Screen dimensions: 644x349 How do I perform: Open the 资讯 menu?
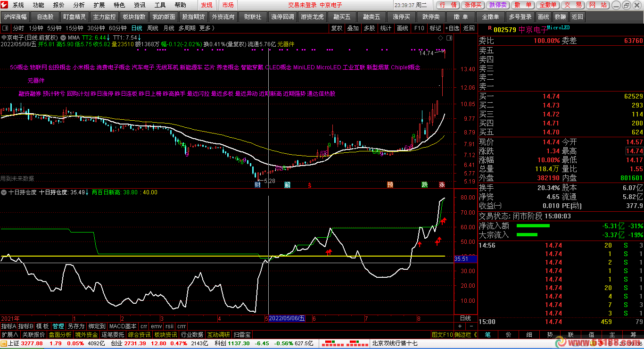click(140, 5)
